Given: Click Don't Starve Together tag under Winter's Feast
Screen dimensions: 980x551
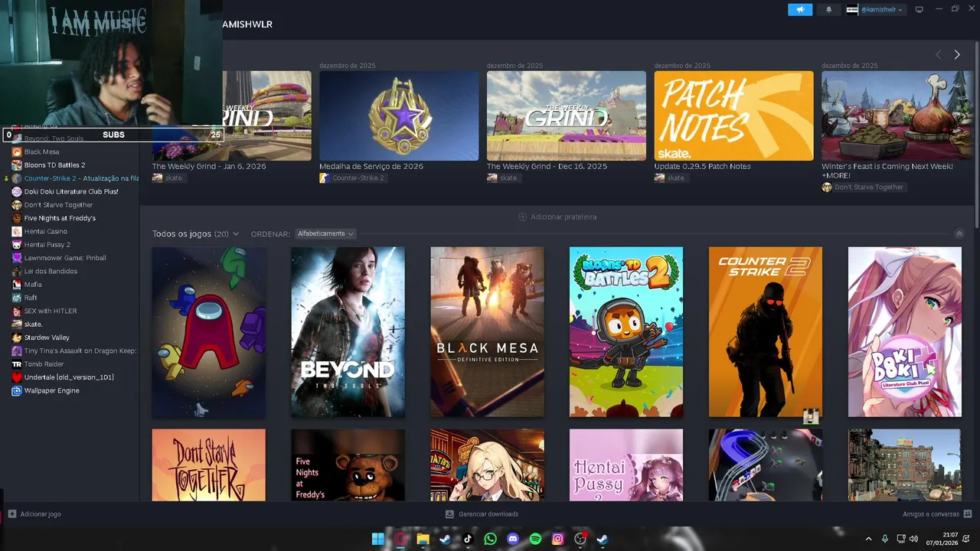Looking at the screenshot, I should [863, 187].
